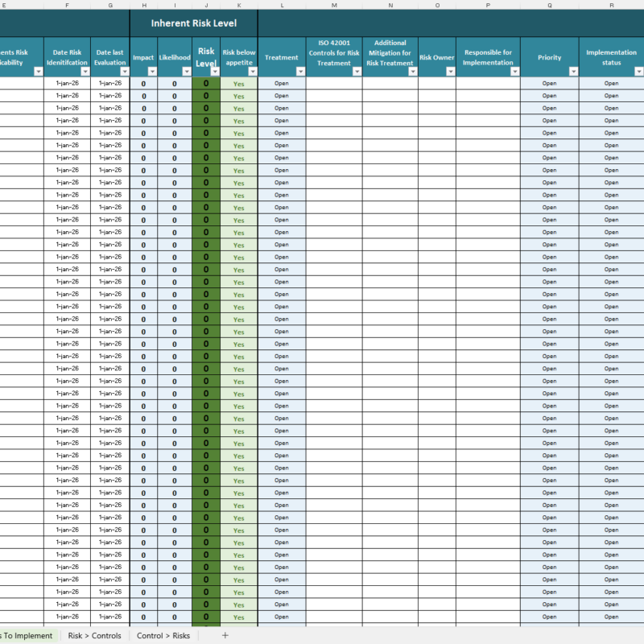Select column Q by clicking its header letter
644x644 pixels.
click(550, 5)
